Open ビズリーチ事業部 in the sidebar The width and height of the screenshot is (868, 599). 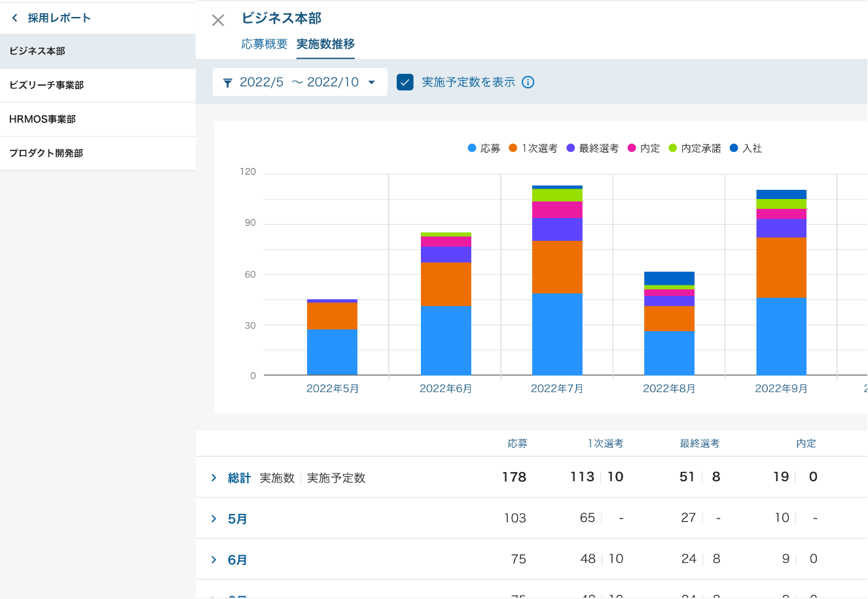(46, 85)
